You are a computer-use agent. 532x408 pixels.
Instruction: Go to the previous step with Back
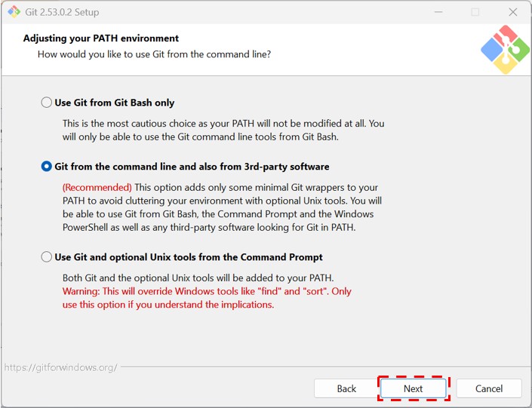(x=346, y=388)
